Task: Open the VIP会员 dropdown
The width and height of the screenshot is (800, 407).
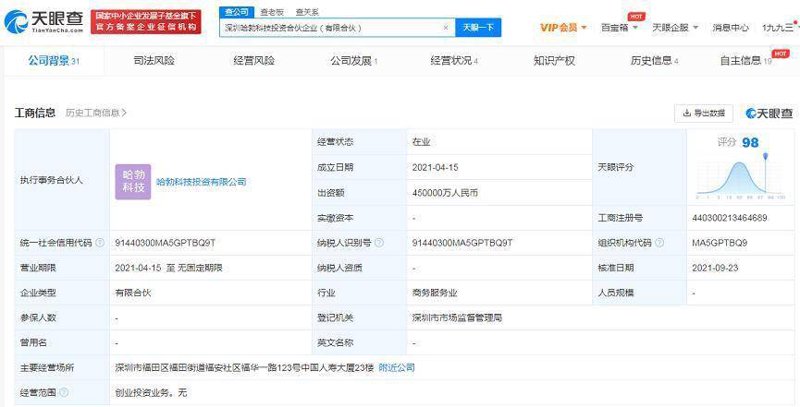Action: (563, 28)
